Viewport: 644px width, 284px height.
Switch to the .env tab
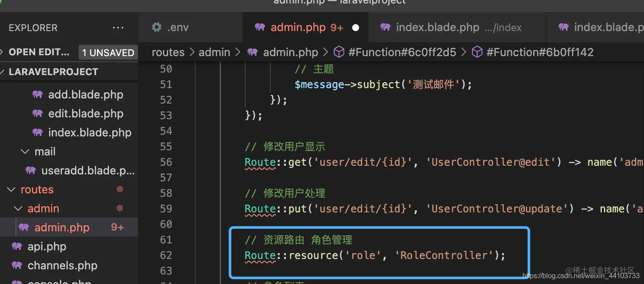pos(191,27)
